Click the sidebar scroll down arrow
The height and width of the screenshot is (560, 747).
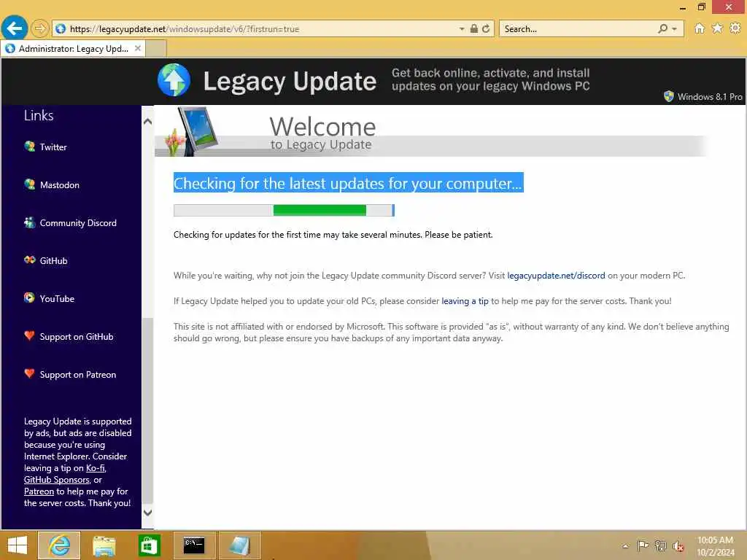click(147, 513)
